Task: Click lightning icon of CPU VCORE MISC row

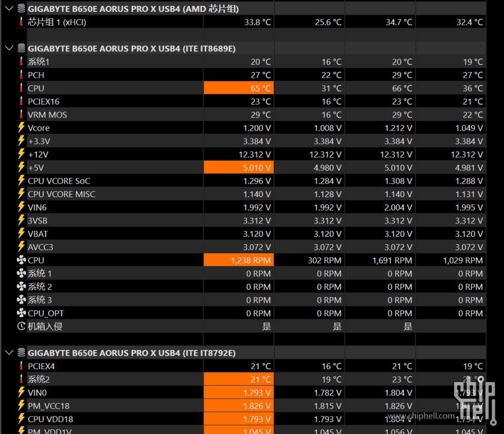Action: [x=21, y=194]
